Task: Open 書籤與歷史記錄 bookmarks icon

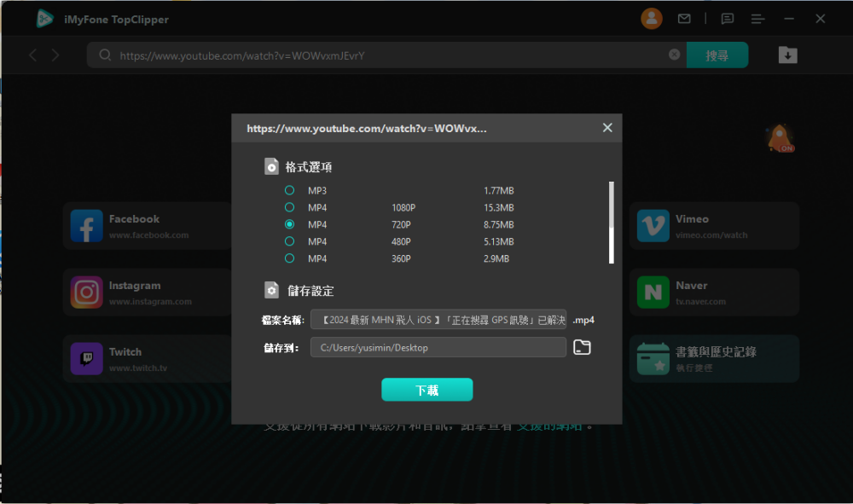Action: pyautogui.click(x=653, y=359)
